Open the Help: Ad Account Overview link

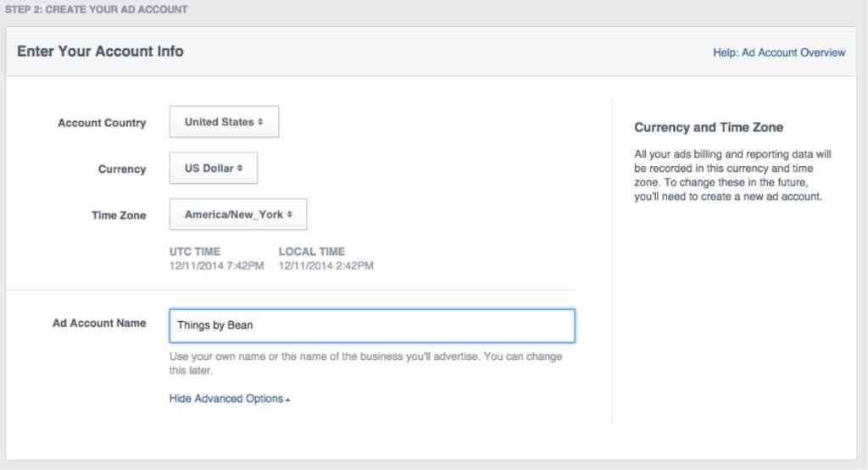click(x=779, y=53)
